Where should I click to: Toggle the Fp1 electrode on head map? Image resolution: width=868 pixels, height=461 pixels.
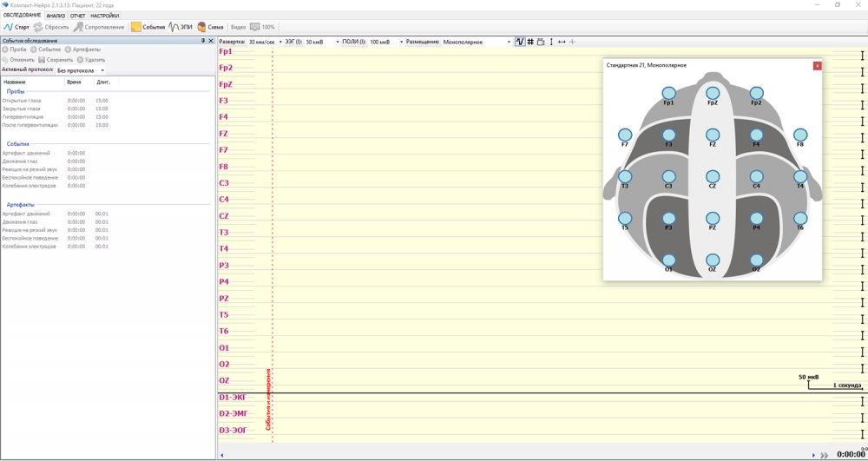click(x=668, y=93)
